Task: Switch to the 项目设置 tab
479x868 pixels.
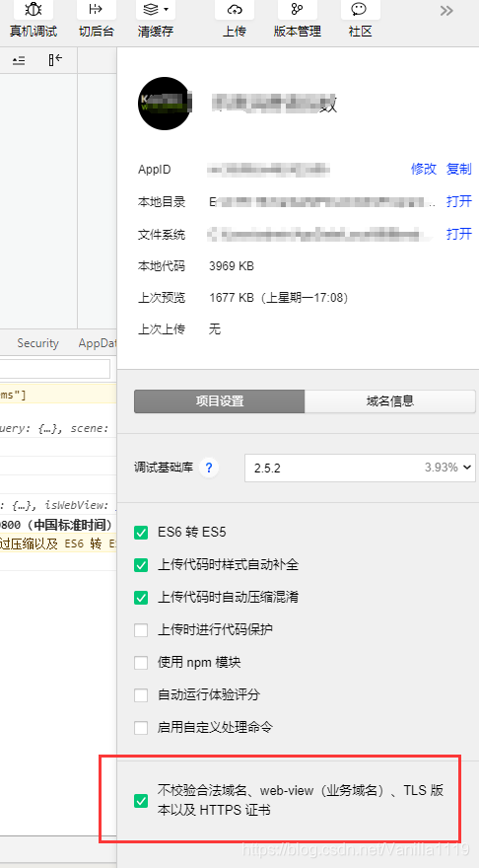Action: pos(219,401)
